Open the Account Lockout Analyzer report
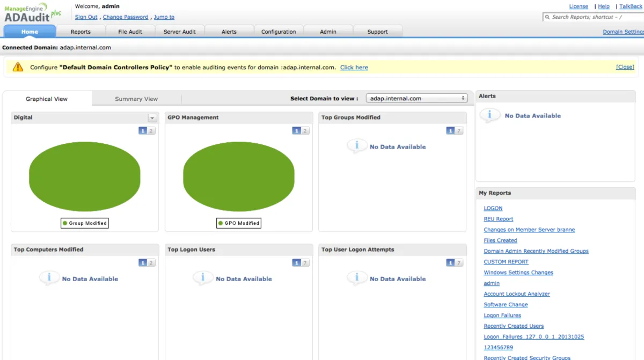644x360 pixels. click(516, 294)
